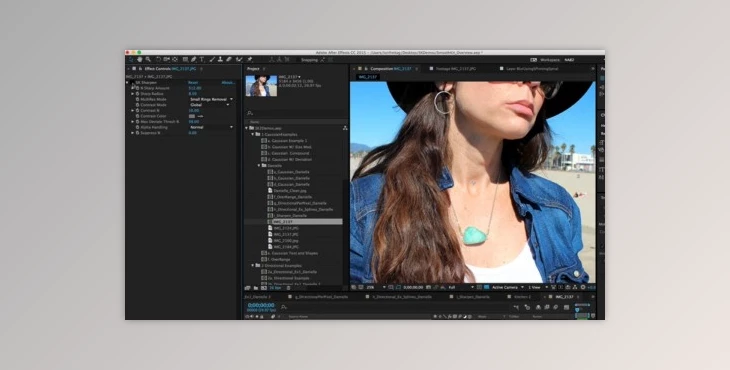The image size is (730, 370).
Task: Click the timeline Motion Blur enable icon
Action: click(x=555, y=307)
